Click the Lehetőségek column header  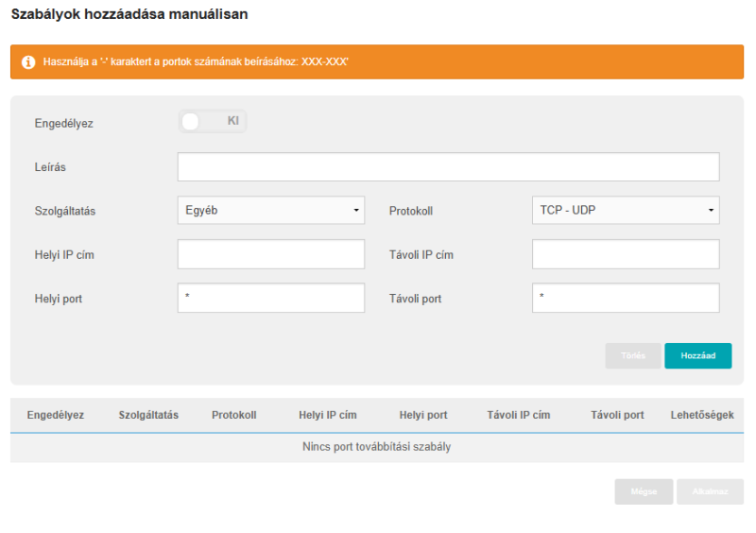point(701,415)
